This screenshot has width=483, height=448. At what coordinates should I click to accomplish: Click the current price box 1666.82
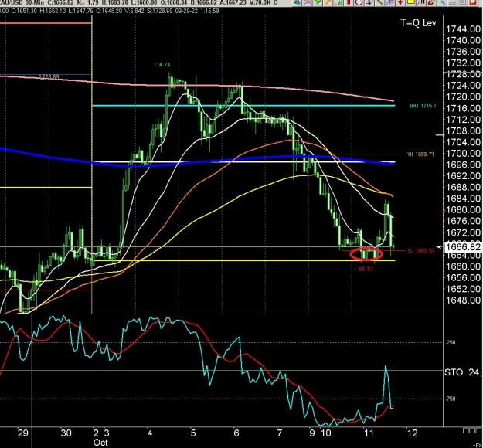tap(463, 246)
